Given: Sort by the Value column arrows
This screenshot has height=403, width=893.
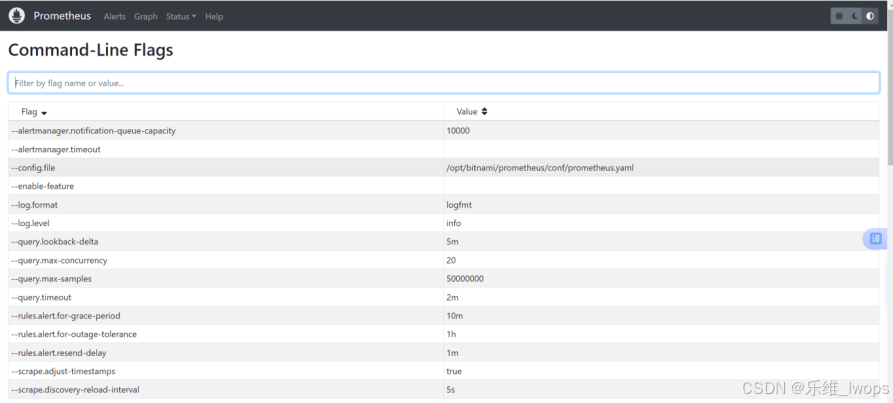Looking at the screenshot, I should pyautogui.click(x=484, y=112).
